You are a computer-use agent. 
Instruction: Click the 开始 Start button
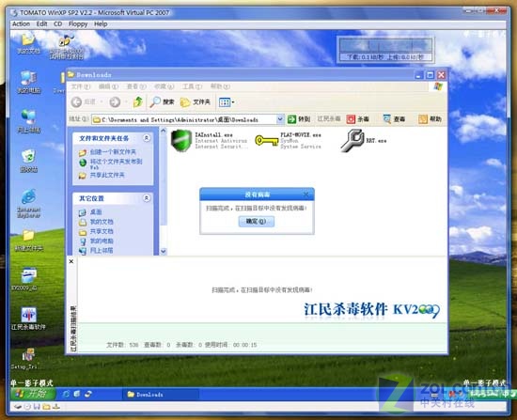click(33, 394)
